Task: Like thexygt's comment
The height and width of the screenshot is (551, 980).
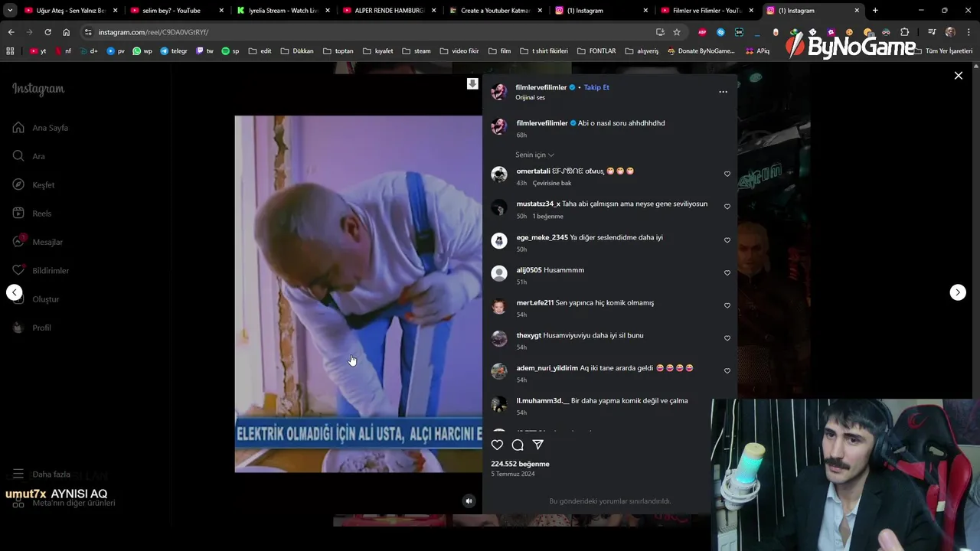Action: pyautogui.click(x=727, y=337)
